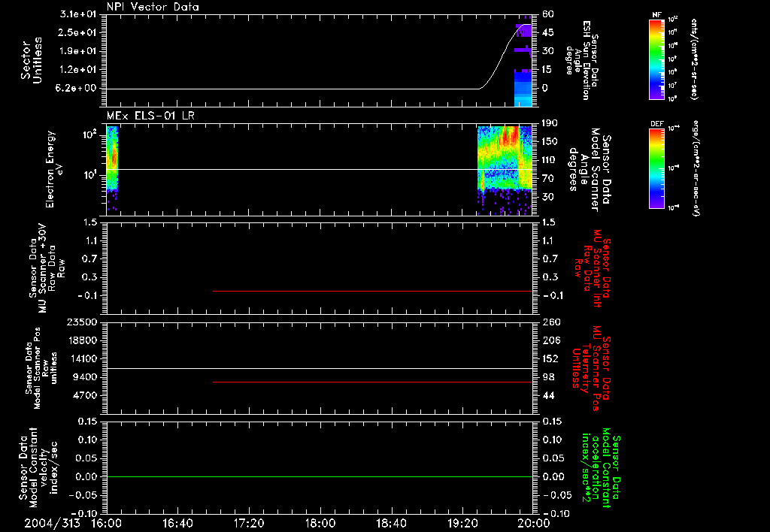Click the 18800 scanner position tick value
Screen dimensions: 770x532
82,340
